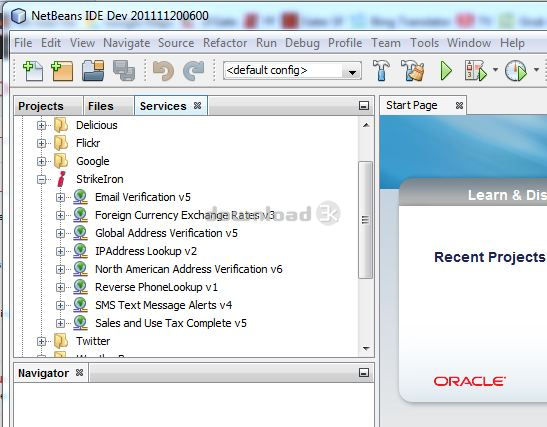Screen dimensions: 547x427
Task: Click the Clean and Build broom icon
Action: [413, 70]
